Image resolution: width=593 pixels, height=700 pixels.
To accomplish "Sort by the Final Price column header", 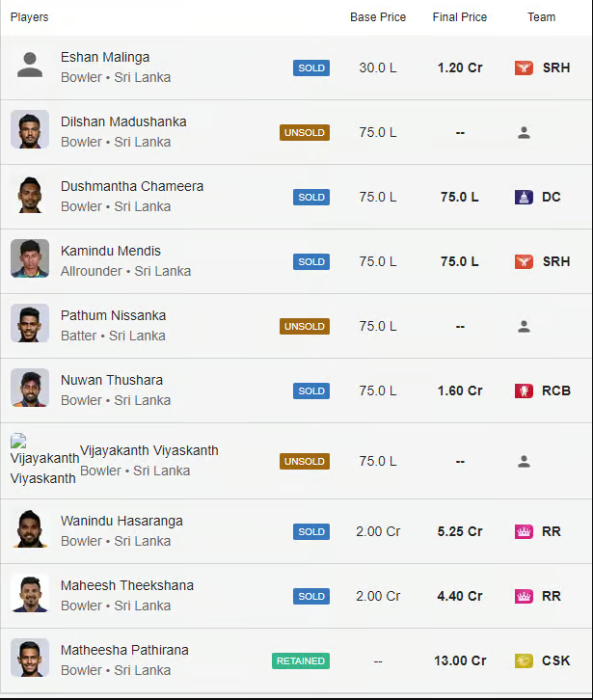I will point(460,17).
